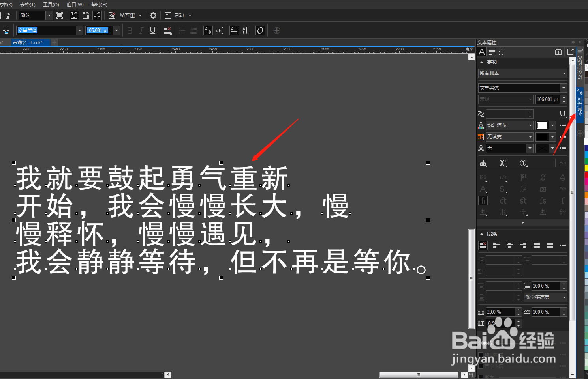The width and height of the screenshot is (588, 379).
Task: Click the font size input field showing 106.001 pt
Action: (98, 30)
